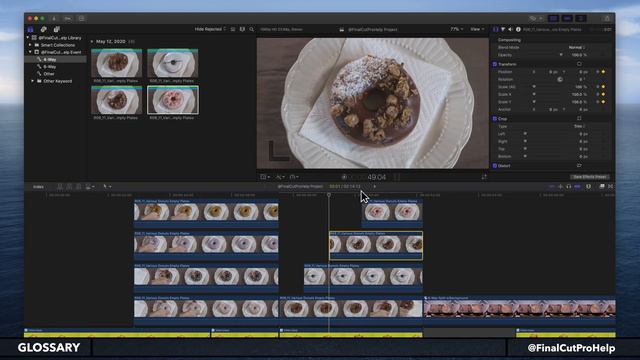Activate Transform onscreen controls icon
Image resolution: width=640 pixels, height=360 pixels.
(x=579, y=64)
